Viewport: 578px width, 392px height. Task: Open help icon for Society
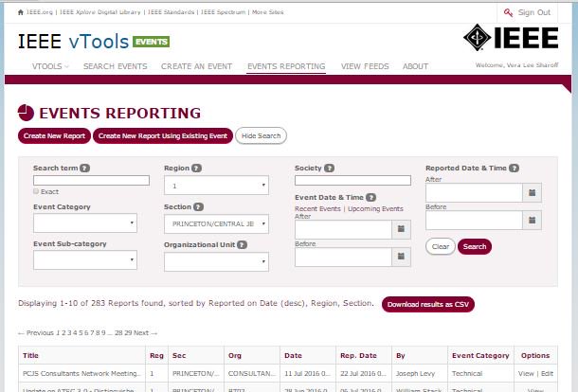tap(329, 168)
